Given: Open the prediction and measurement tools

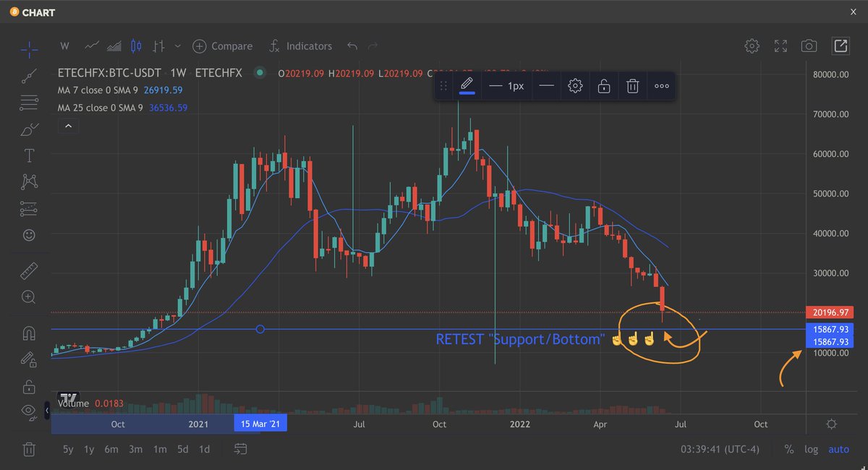Looking at the screenshot, I should click(29, 208).
